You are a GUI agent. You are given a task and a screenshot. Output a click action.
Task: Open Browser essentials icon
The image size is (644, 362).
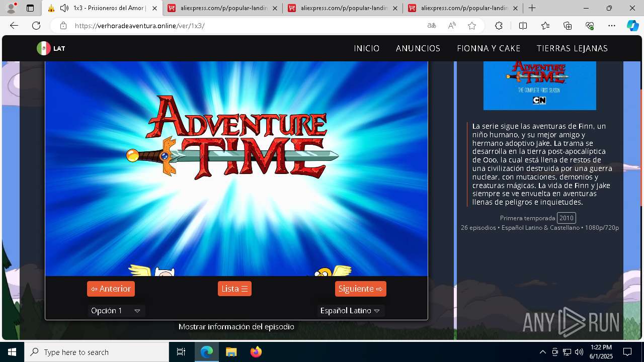tap(590, 26)
